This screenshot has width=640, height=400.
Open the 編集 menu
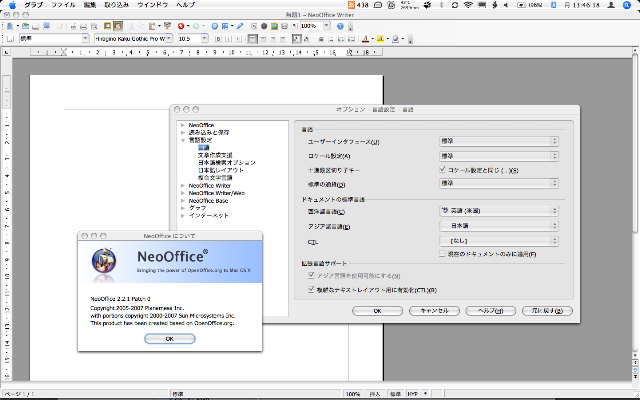pos(90,5)
